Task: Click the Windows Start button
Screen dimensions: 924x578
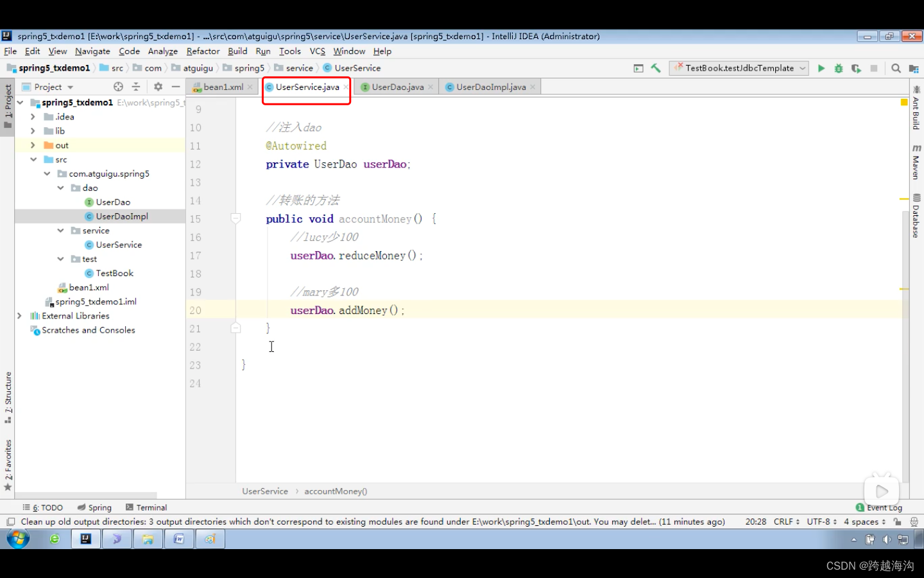Action: 18,539
